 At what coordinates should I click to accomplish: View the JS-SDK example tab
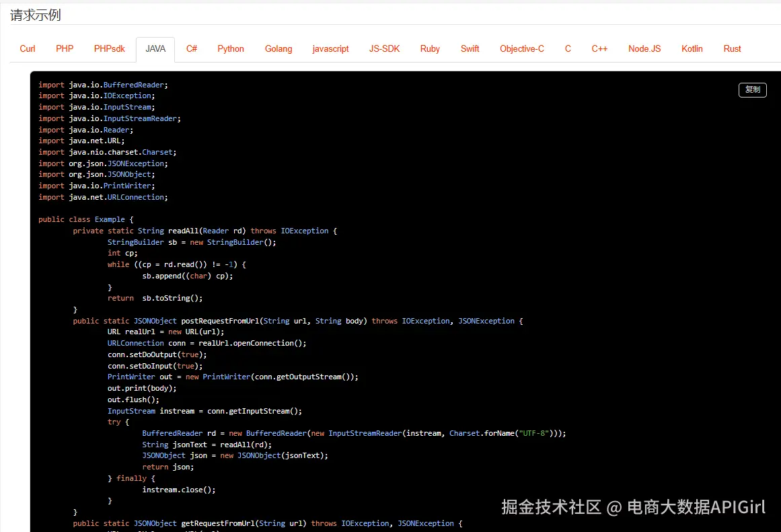point(385,49)
